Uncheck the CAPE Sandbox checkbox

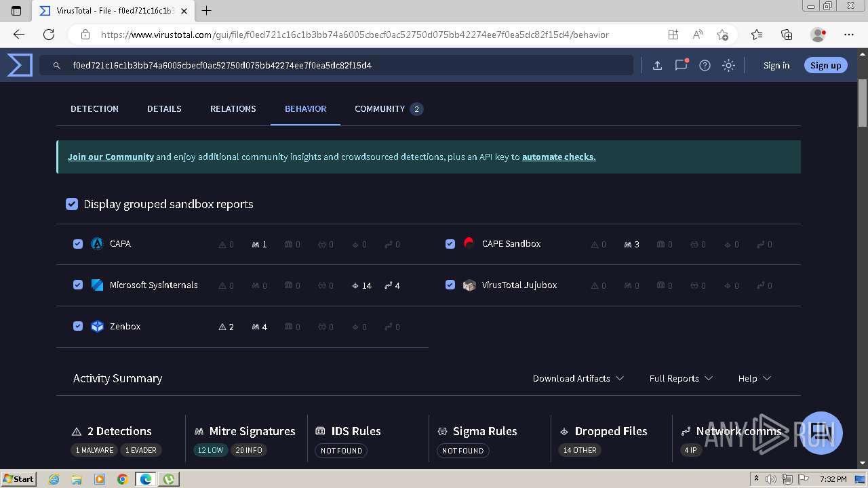pos(450,244)
